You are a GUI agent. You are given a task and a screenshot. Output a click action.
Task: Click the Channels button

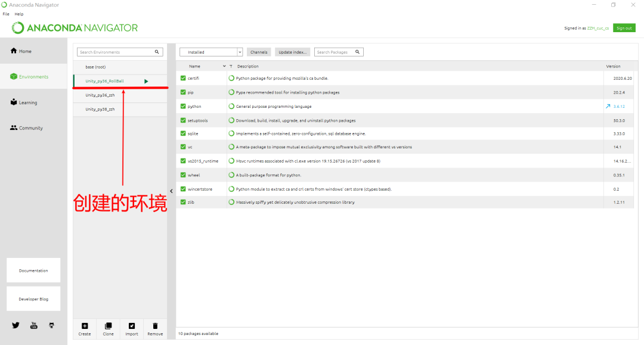(259, 52)
